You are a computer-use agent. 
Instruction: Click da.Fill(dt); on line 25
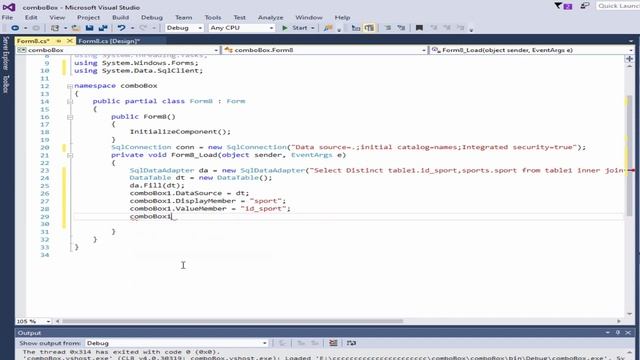[x=157, y=185]
